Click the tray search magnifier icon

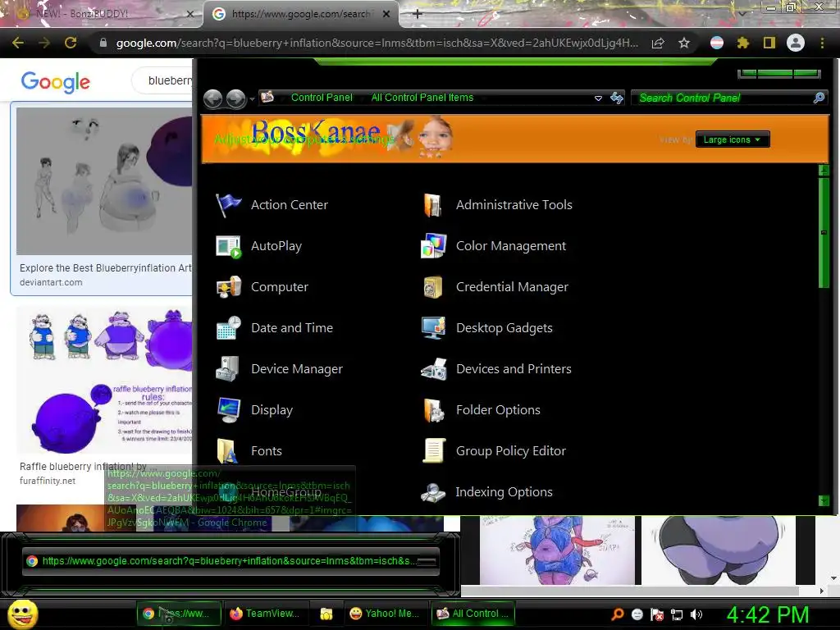pyautogui.click(x=617, y=614)
